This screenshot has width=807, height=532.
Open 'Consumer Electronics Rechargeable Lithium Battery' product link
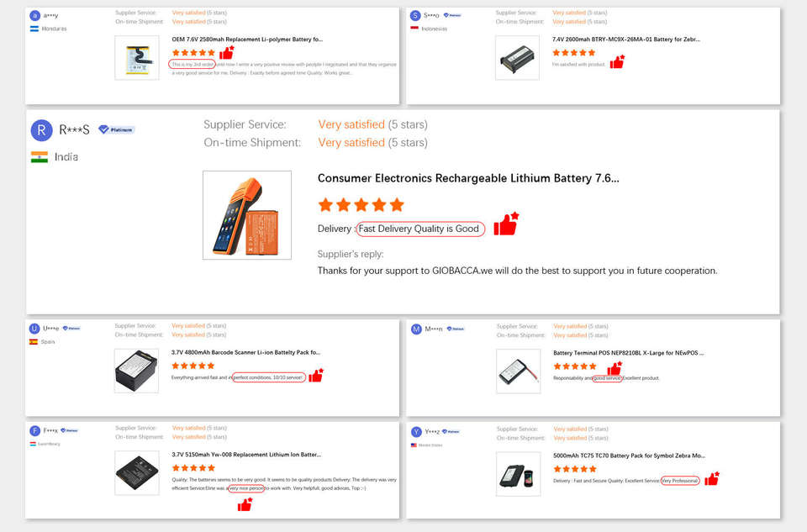tap(468, 178)
